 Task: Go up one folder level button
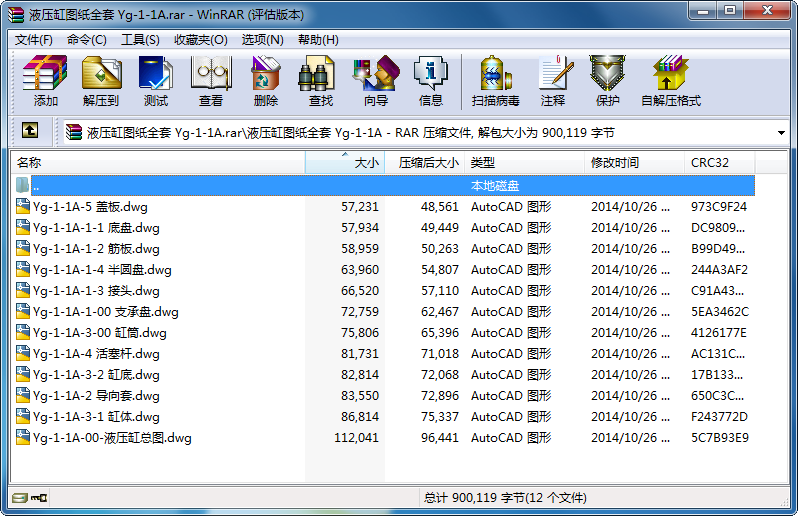[30, 131]
